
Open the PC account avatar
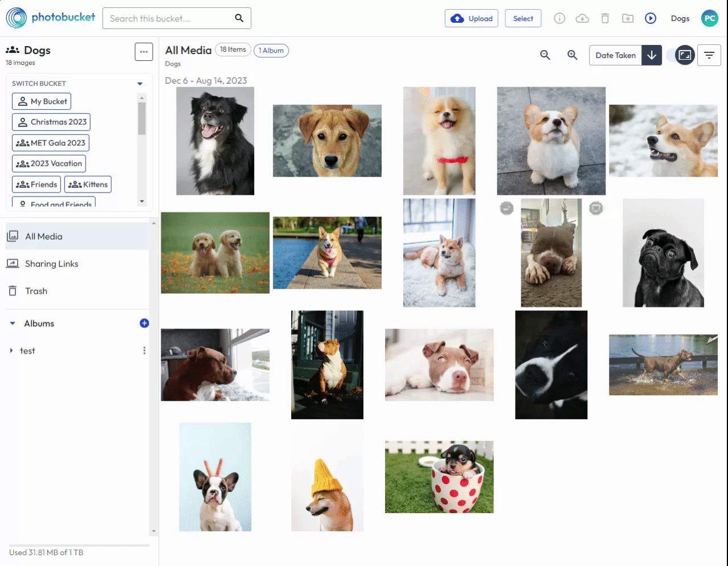click(710, 18)
